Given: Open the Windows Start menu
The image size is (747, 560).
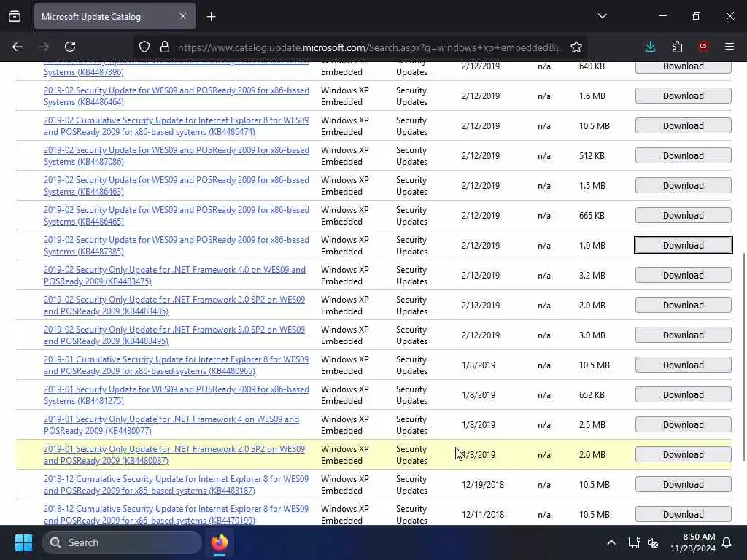Looking at the screenshot, I should pos(23,542).
